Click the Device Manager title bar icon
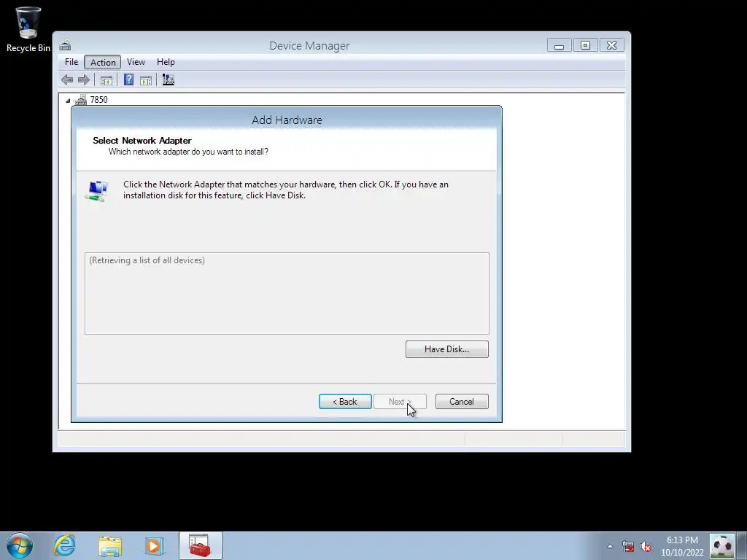Screen dimensions: 747x560 [65, 45]
